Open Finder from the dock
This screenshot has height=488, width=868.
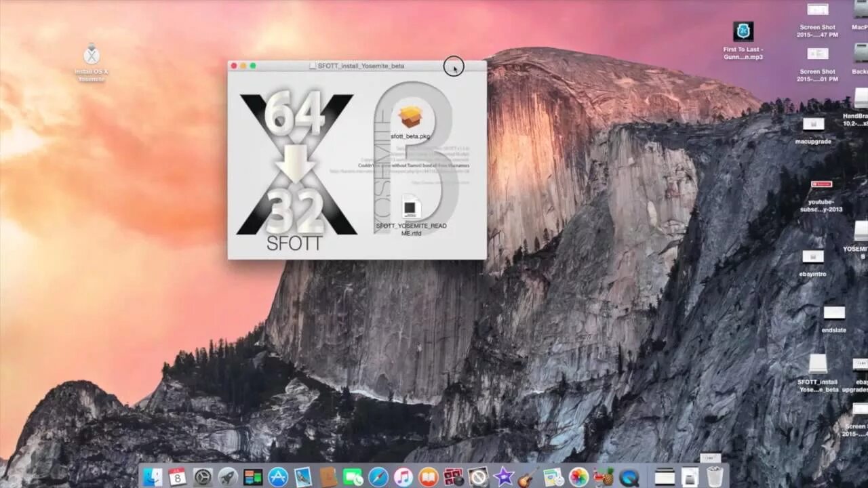tap(153, 476)
